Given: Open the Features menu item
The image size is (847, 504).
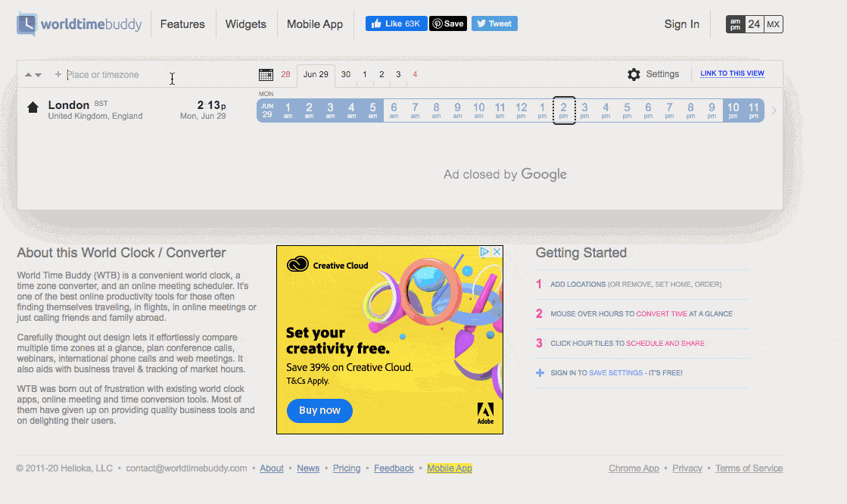Looking at the screenshot, I should (182, 24).
